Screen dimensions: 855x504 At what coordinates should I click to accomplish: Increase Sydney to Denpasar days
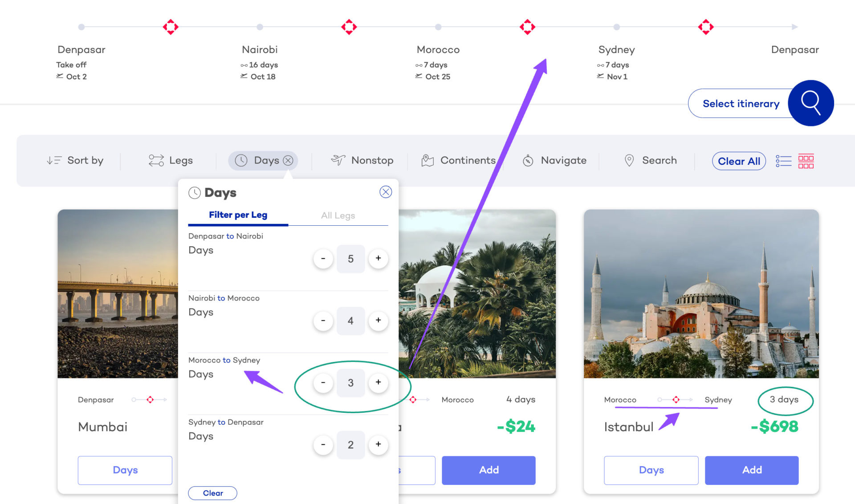(379, 444)
